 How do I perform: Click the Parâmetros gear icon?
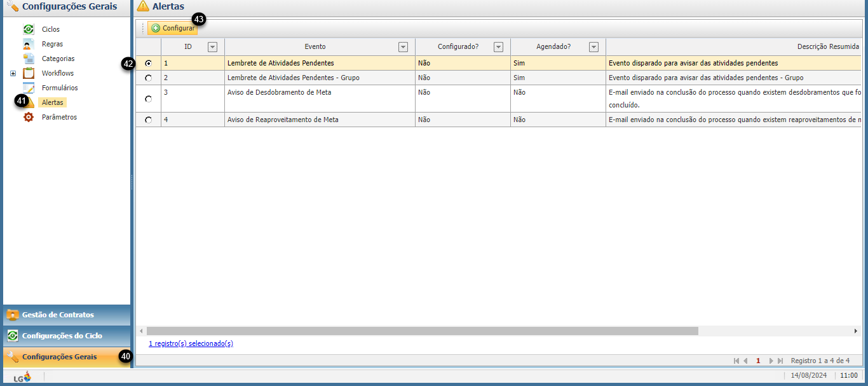(x=29, y=117)
